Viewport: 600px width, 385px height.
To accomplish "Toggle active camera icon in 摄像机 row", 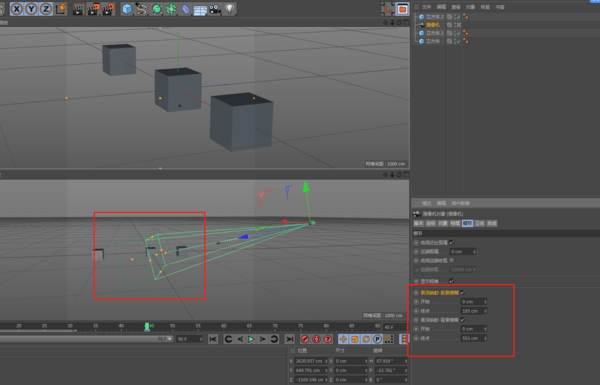I will 458,25.
